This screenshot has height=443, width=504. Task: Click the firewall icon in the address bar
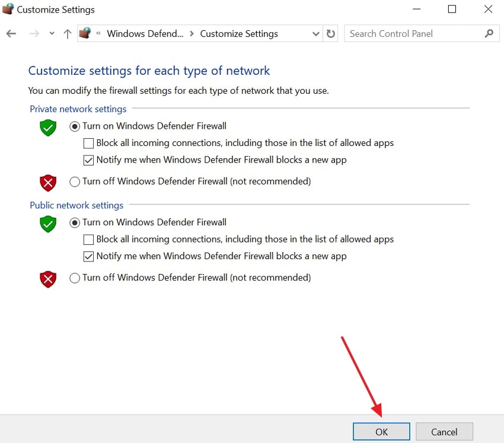pos(85,33)
